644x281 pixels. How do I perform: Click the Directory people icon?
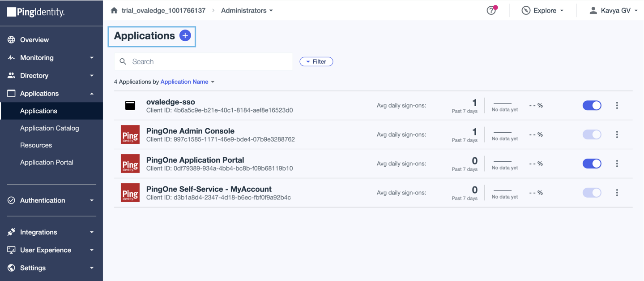tap(11, 75)
